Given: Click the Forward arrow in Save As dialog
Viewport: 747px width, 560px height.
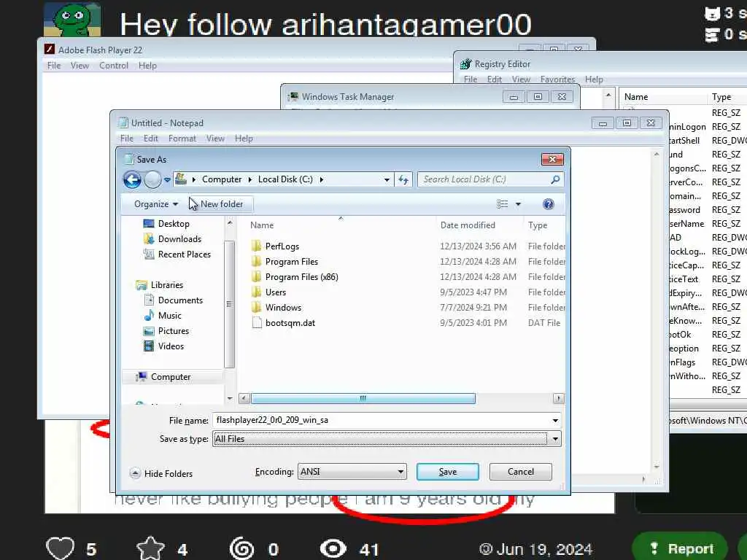Looking at the screenshot, I should (152, 179).
